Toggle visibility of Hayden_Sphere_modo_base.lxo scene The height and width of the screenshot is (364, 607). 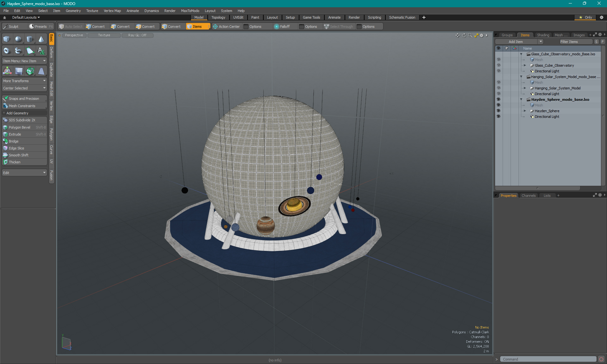[x=498, y=99]
